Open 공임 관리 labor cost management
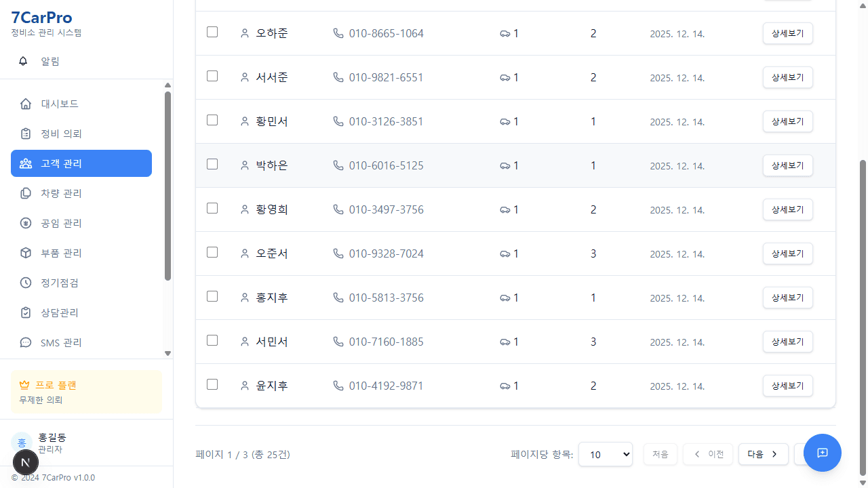 click(25, 223)
